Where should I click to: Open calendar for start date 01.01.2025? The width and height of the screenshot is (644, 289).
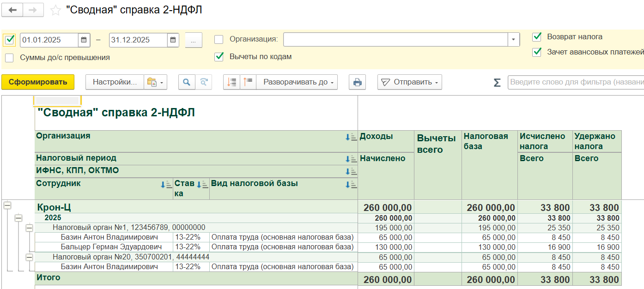[x=84, y=40]
